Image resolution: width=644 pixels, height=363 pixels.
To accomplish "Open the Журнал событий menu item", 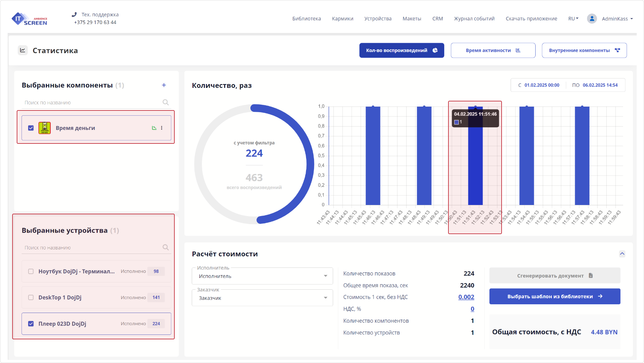I will (474, 18).
